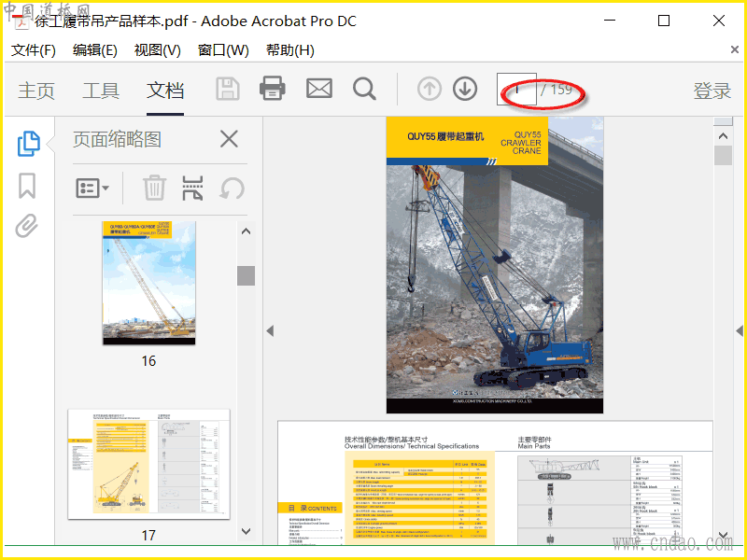
Task: Open the search magnifier tool
Action: [364, 89]
